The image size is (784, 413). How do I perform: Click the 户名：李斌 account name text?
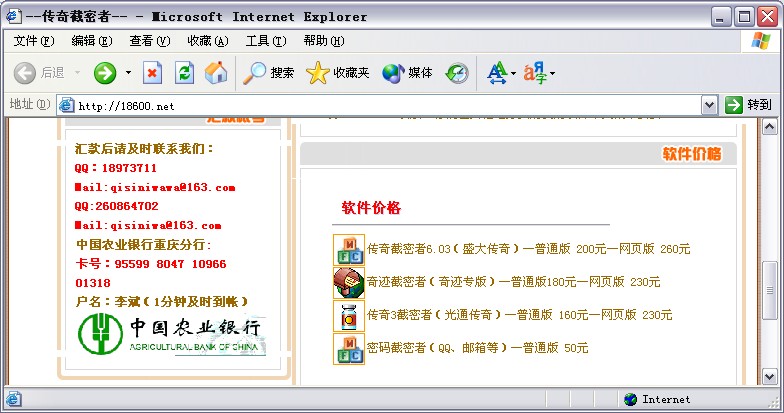tap(162, 302)
